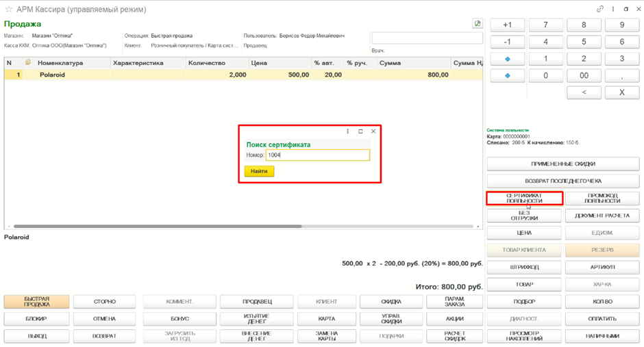
Task: Click the X clear keypad button
Action: click(622, 92)
